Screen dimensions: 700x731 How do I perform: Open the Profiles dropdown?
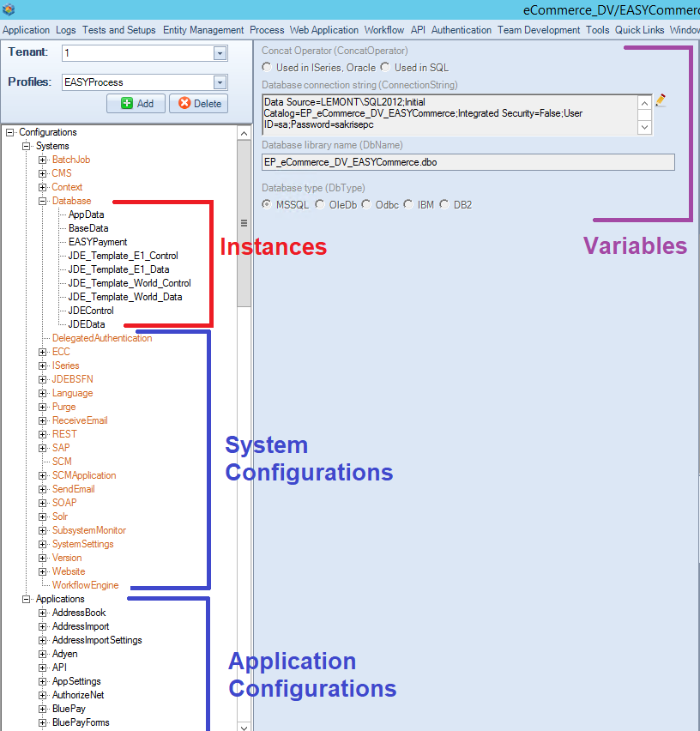click(x=220, y=82)
